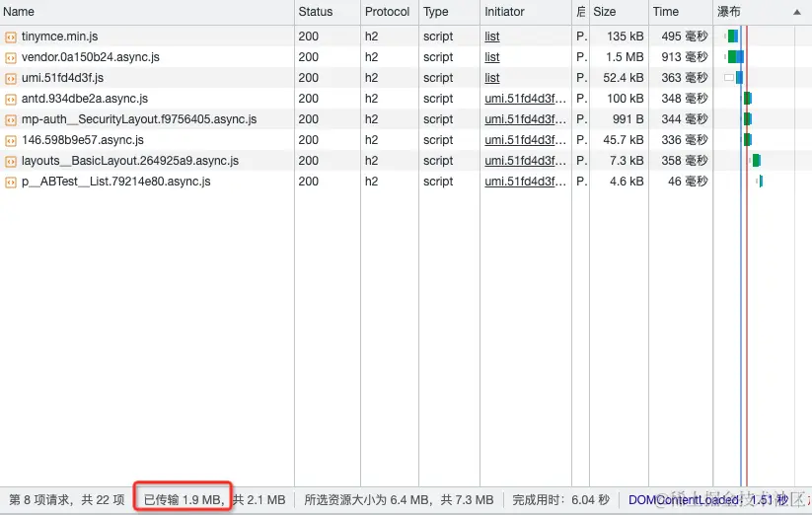Open umi.51fd4d3f initiator link in layouts__BasicLayout row

click(525, 161)
